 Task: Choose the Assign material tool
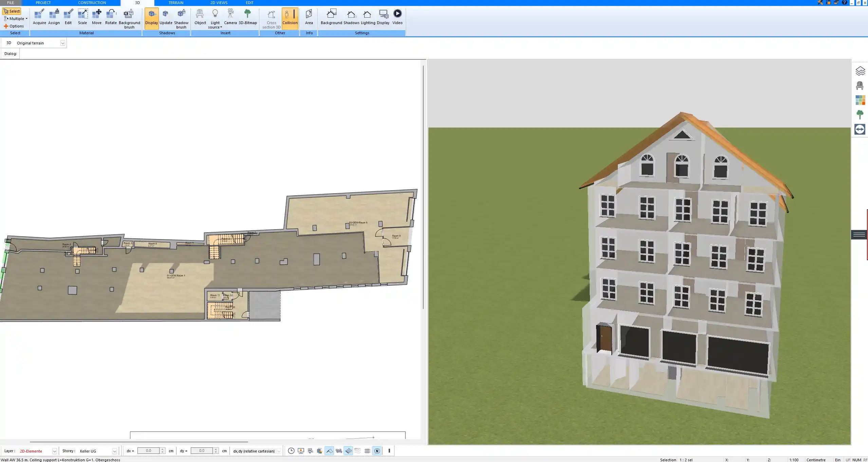54,17
